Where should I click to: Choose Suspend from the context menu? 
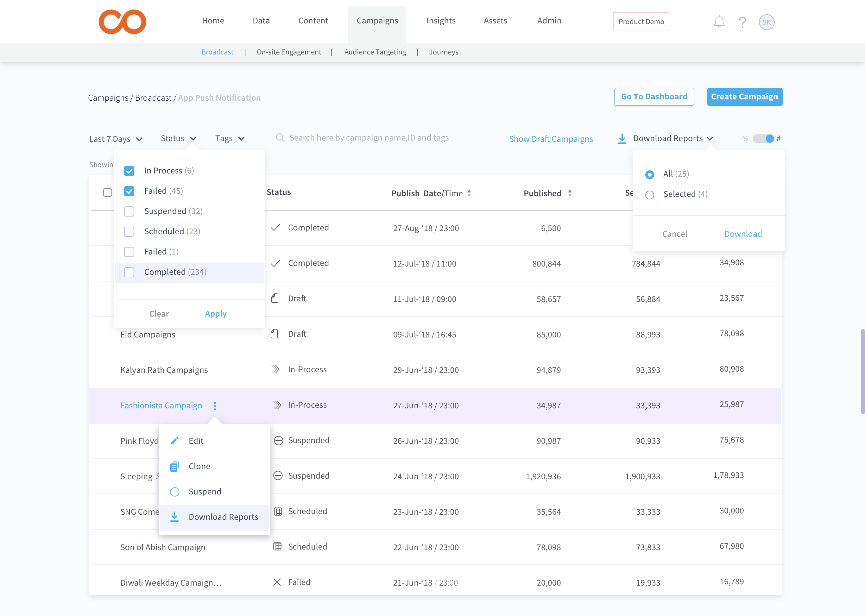pos(205,492)
